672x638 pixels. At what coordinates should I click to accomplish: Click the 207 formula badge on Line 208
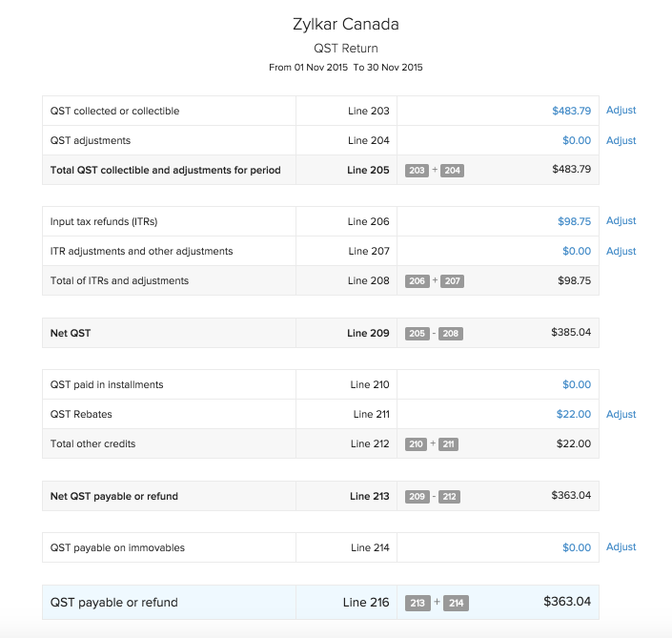[452, 281]
